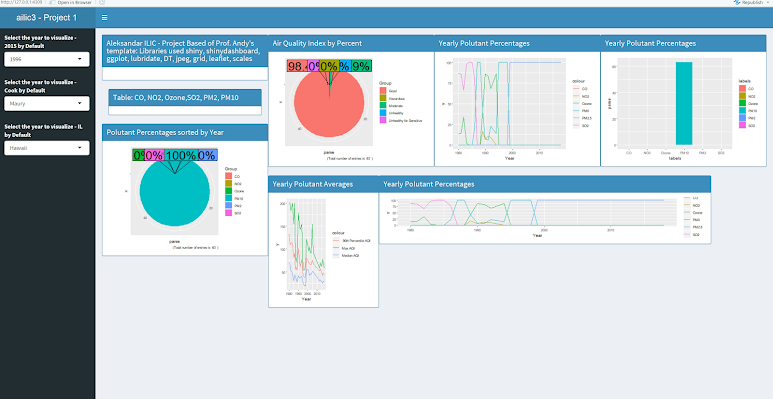Screen dimensions: 773x399
Task: Click the 'Yearly Polutant Averages' box header
Action: click(323, 184)
